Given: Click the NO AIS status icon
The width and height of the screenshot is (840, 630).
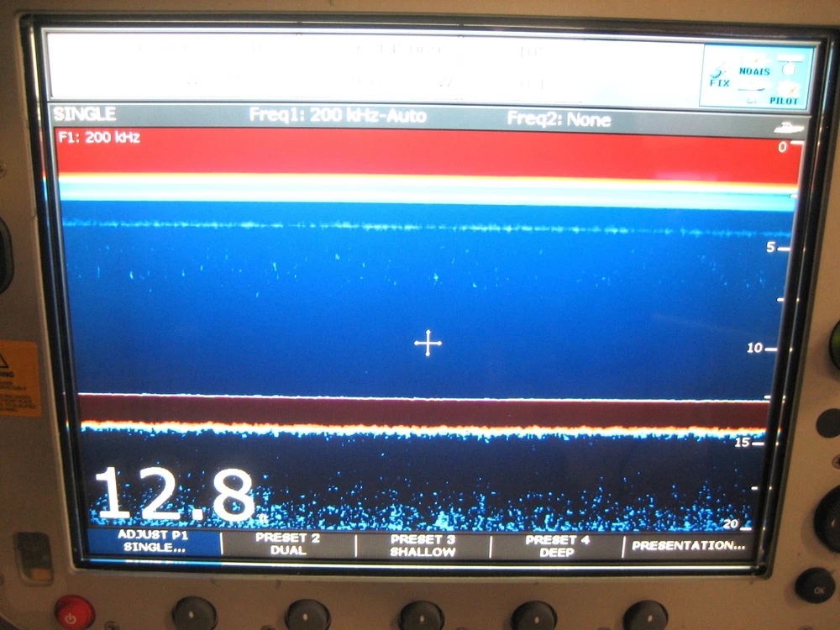Looking at the screenshot, I should click(x=754, y=71).
